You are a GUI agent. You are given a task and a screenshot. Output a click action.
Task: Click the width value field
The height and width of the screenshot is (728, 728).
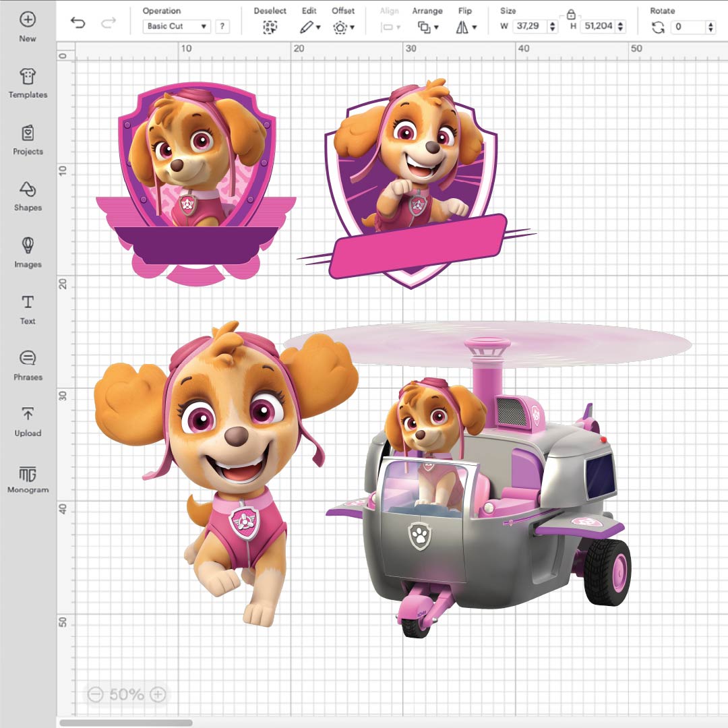(x=529, y=26)
